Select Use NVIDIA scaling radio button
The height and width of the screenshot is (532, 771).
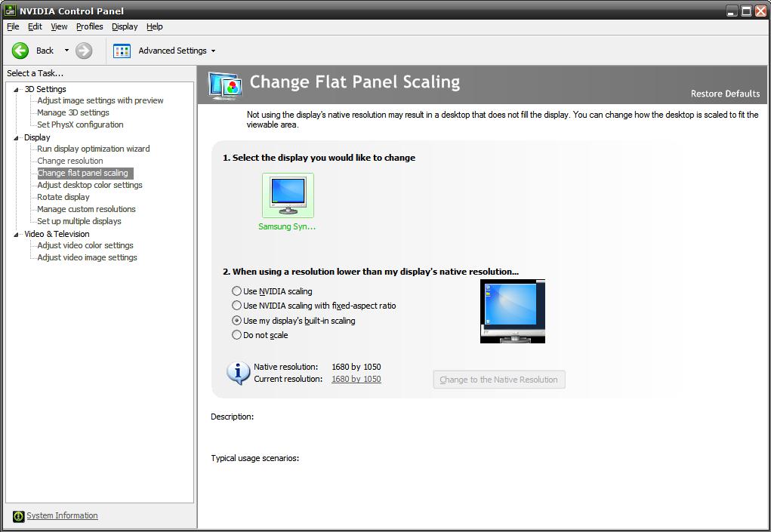236,291
